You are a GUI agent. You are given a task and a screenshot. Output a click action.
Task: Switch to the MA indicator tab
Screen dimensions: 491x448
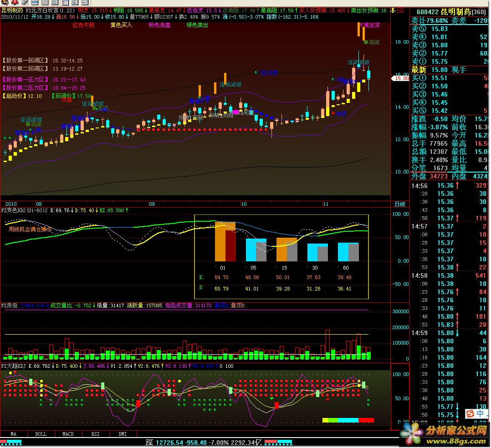[14, 434]
